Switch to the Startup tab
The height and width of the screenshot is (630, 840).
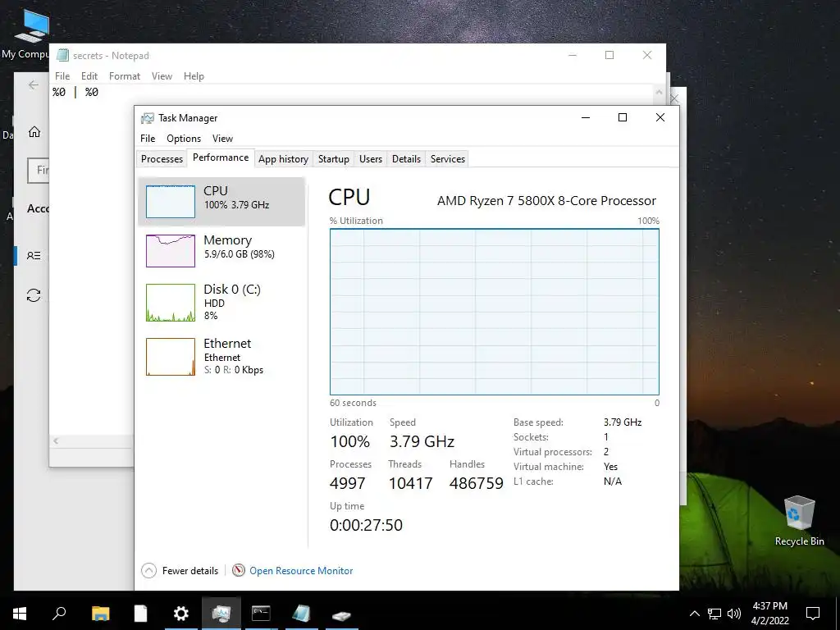[x=333, y=158]
